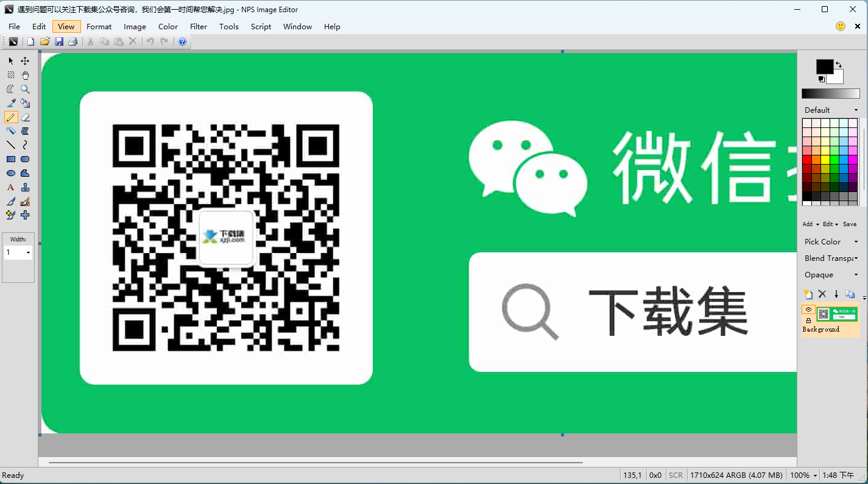Pick the Ellipse shape tool

[11, 173]
